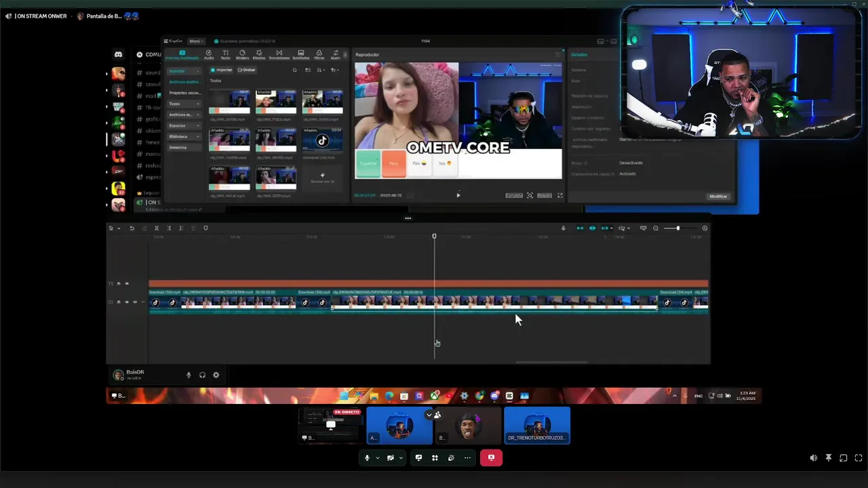Toggle video track visibility eye icon
The width and height of the screenshot is (868, 488).
(x=127, y=302)
